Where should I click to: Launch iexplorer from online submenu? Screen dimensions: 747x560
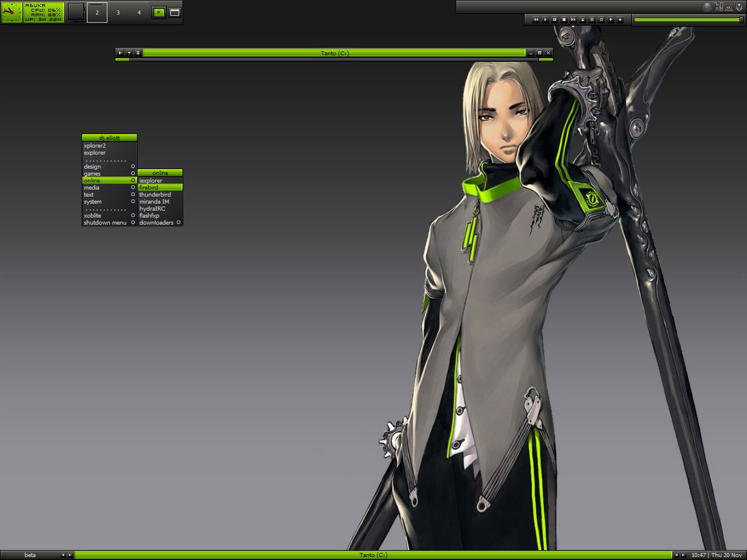(x=160, y=181)
